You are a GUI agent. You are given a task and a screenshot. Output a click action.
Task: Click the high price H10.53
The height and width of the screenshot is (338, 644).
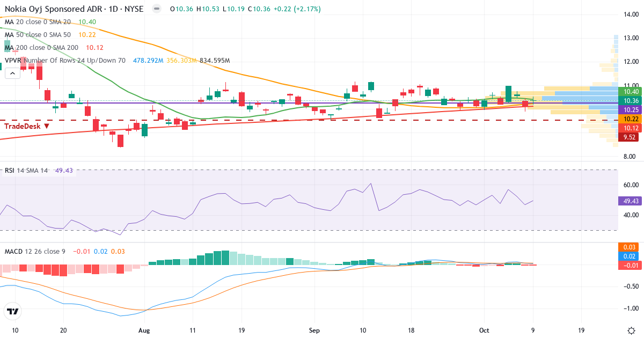pos(209,9)
